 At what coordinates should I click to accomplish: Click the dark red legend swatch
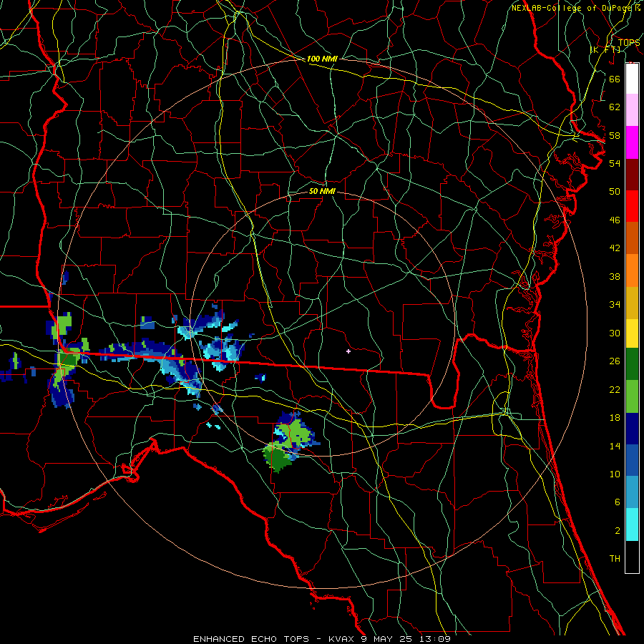(632, 175)
